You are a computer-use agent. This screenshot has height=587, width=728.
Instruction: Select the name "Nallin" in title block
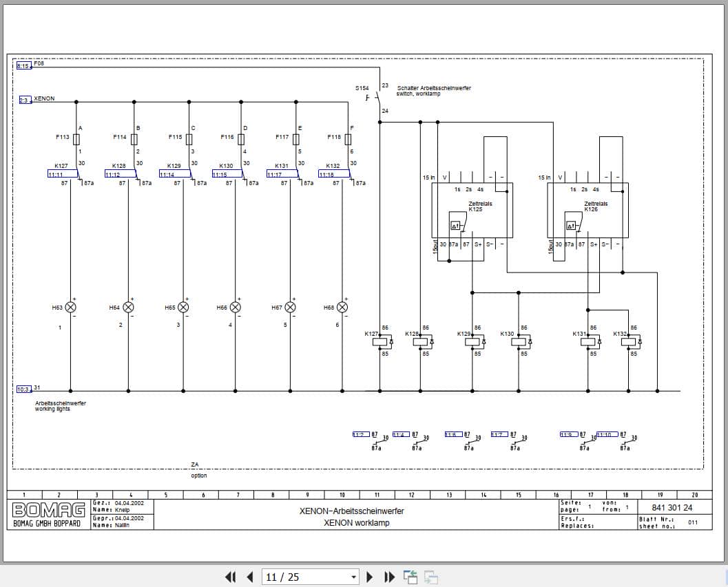[x=122, y=525]
